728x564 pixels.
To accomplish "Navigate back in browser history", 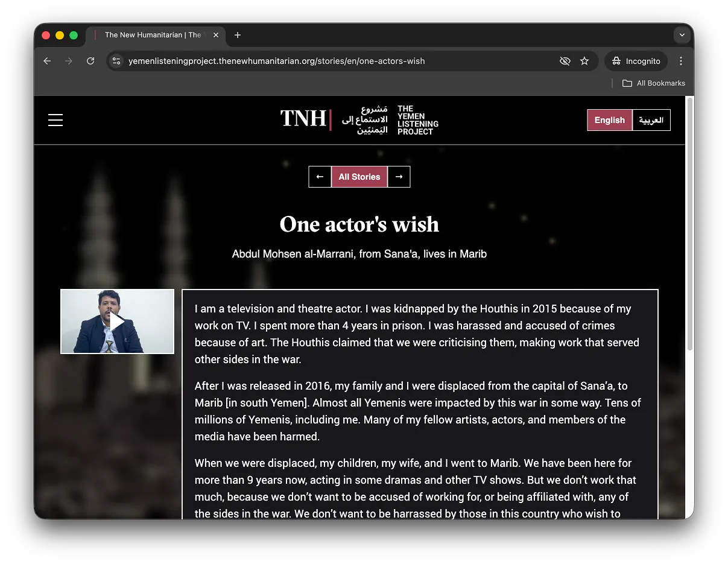I will tap(47, 61).
